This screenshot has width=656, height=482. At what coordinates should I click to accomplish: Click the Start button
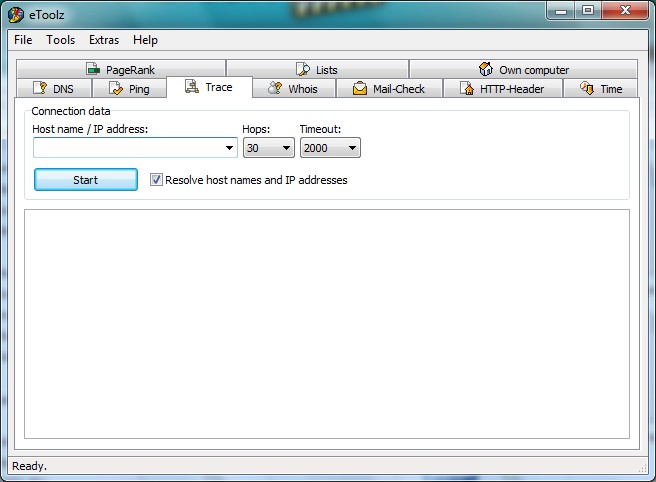pyautogui.click(x=86, y=179)
